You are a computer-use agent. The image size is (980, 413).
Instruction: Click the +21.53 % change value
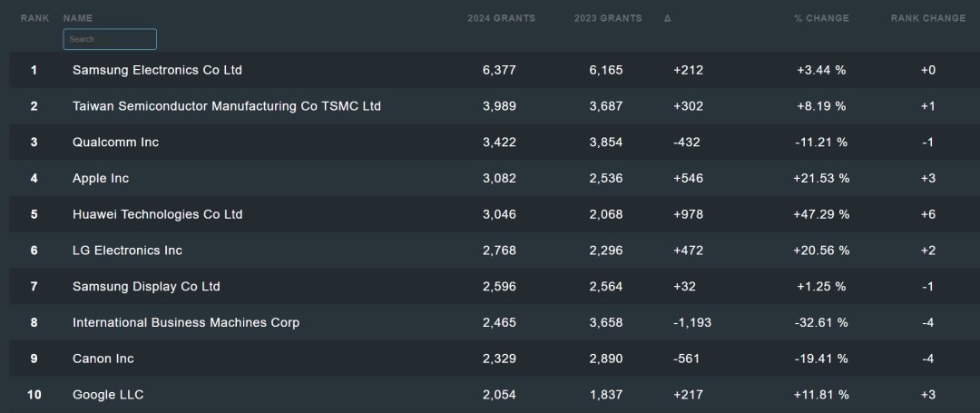click(x=821, y=179)
